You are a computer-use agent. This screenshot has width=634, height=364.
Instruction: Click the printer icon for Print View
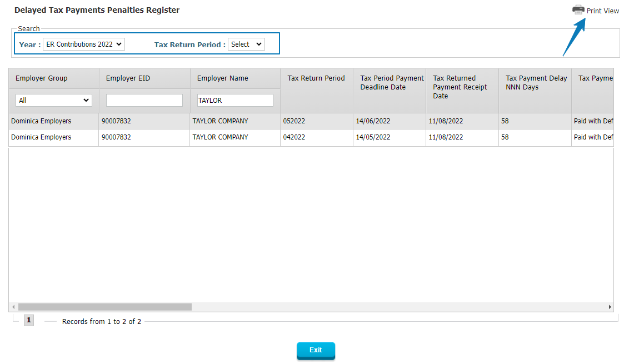(578, 10)
